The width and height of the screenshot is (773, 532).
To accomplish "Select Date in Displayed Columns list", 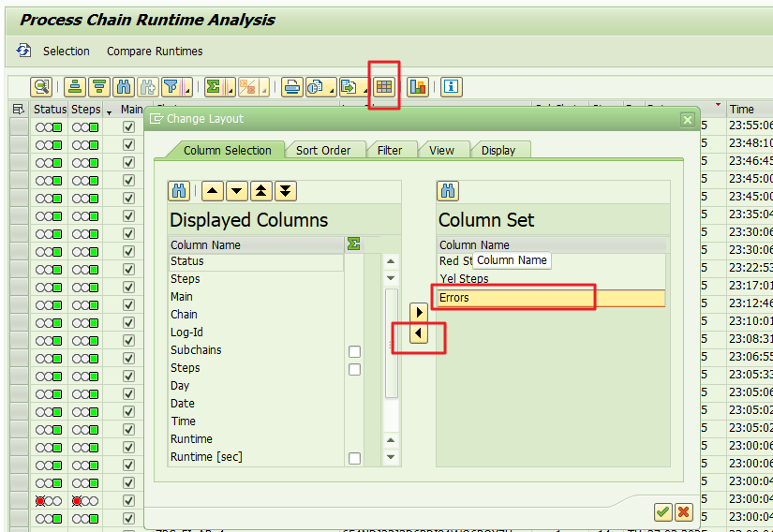I will coord(256,404).
